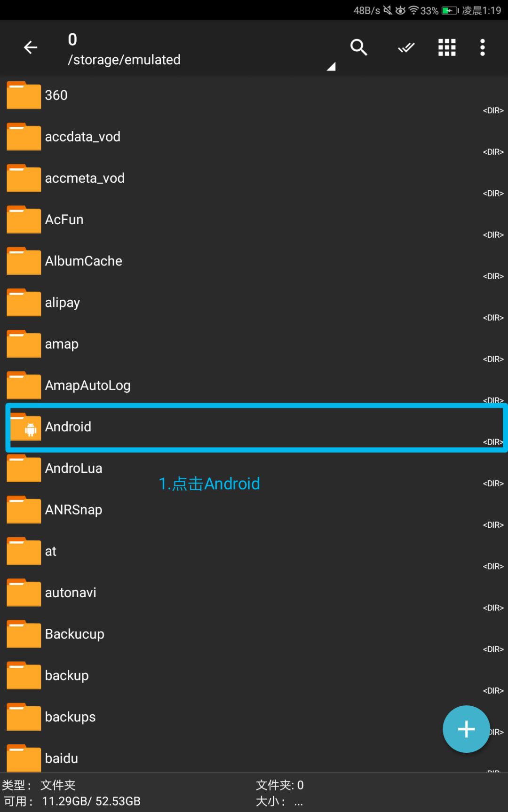Open the accdata_vod folder
Screen dimensions: 508x812
point(83,137)
